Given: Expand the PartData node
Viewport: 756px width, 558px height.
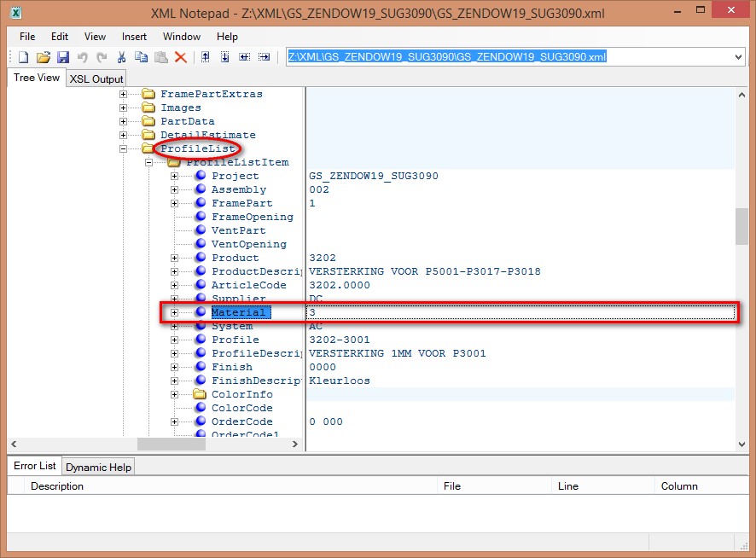Looking at the screenshot, I should [124, 121].
